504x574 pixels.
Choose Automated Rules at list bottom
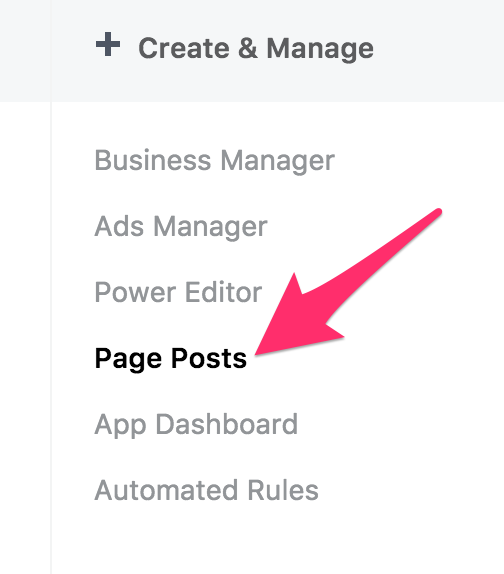(x=206, y=490)
